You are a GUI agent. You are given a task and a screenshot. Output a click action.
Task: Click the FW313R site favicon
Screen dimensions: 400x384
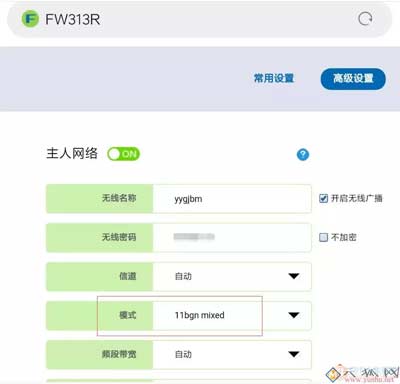[30, 19]
